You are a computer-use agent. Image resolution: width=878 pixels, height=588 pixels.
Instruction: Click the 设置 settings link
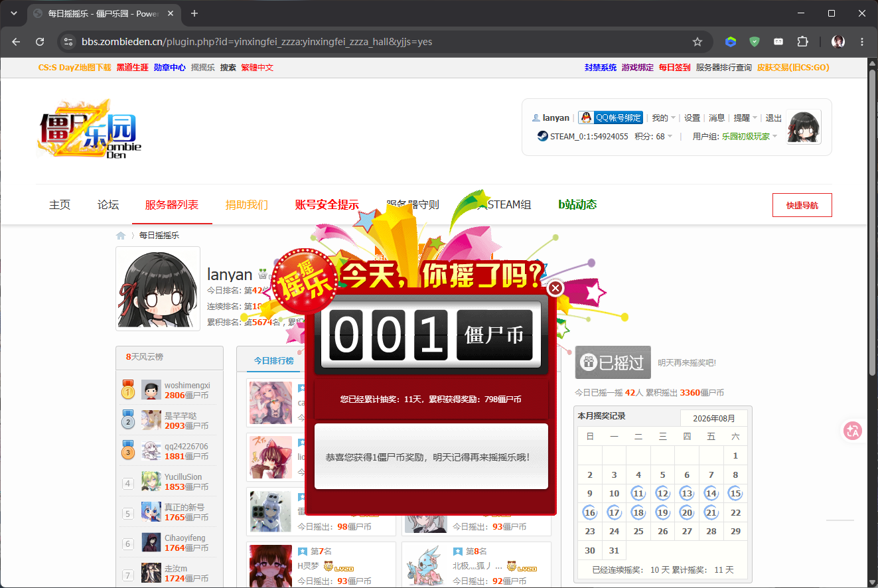692,117
